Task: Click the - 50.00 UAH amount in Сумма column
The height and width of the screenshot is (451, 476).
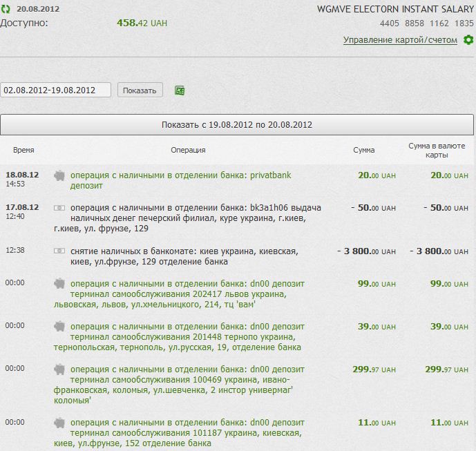Action: coord(373,208)
